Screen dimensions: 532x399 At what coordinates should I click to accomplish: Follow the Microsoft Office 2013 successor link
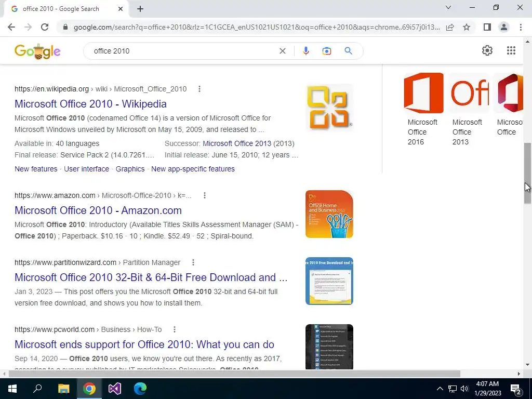click(x=237, y=143)
